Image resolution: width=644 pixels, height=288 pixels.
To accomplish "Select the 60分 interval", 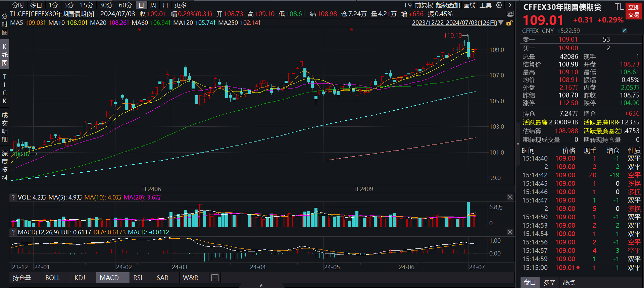I will [126, 5].
